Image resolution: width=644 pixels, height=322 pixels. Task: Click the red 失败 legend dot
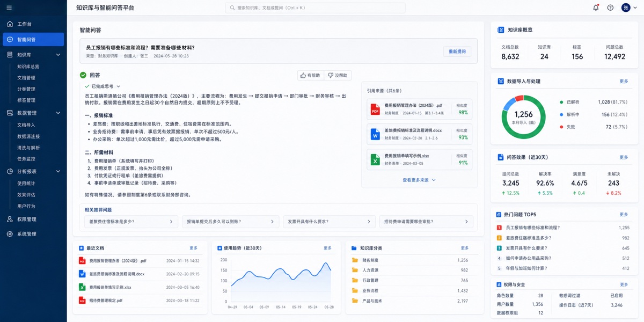click(x=561, y=127)
